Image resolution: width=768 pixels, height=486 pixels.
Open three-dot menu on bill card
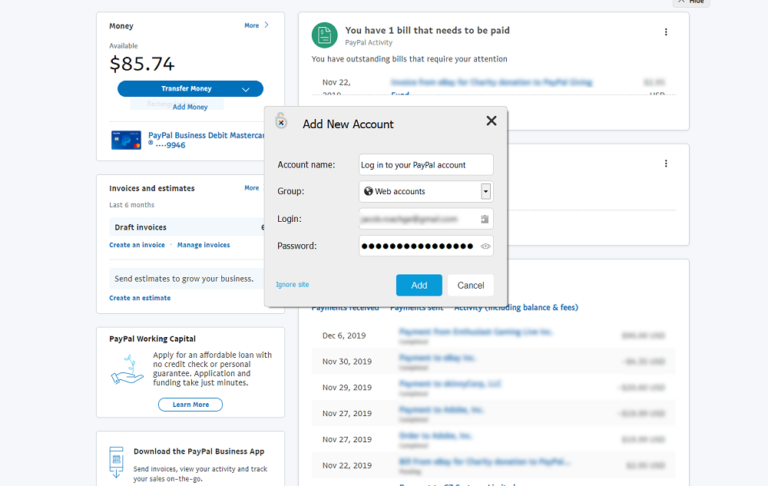pos(666,32)
